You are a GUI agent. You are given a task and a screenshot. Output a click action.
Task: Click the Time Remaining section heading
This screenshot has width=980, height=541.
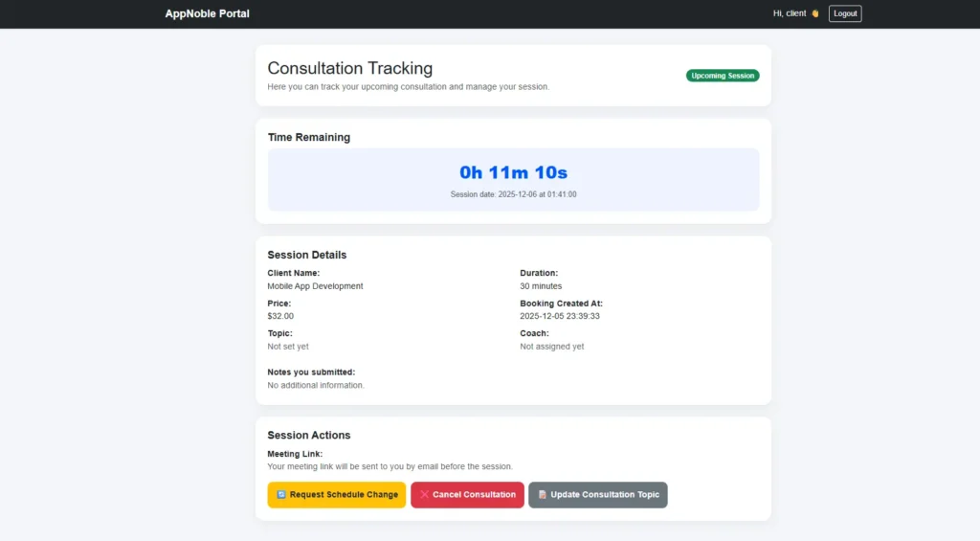pos(308,137)
